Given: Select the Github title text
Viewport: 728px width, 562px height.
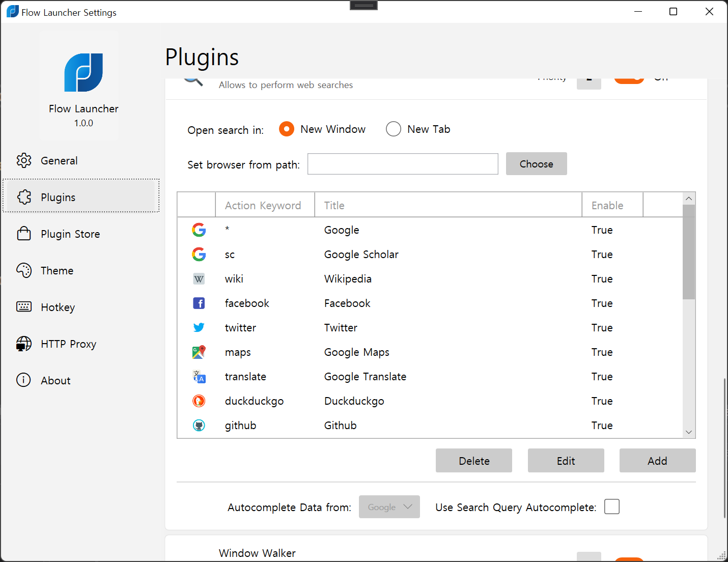Looking at the screenshot, I should pos(341,426).
